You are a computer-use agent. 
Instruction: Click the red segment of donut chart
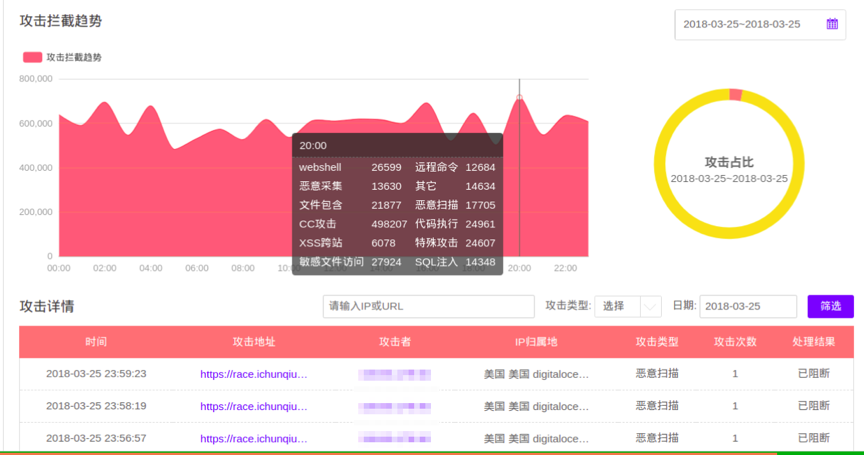736,95
